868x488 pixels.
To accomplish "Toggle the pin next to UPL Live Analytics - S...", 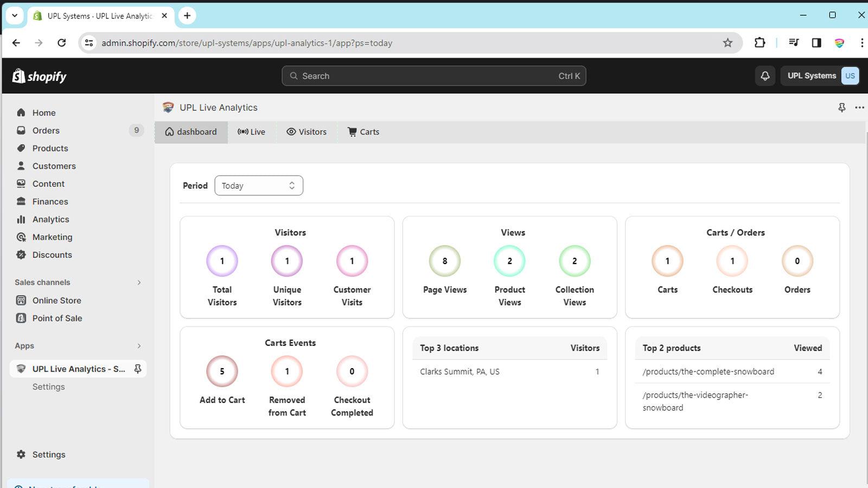I will tap(139, 369).
